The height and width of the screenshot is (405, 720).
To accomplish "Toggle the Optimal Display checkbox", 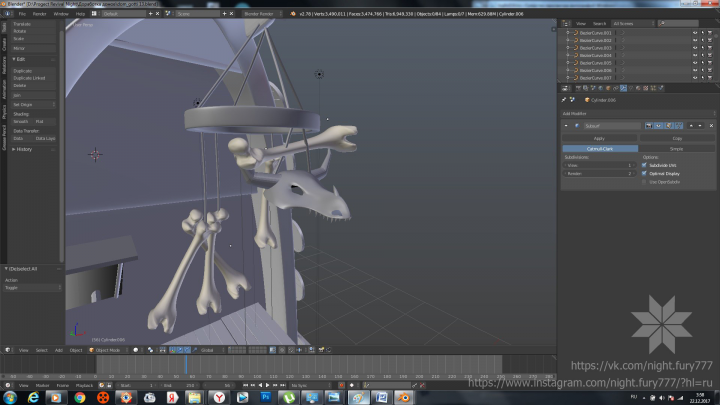I will pos(644,174).
